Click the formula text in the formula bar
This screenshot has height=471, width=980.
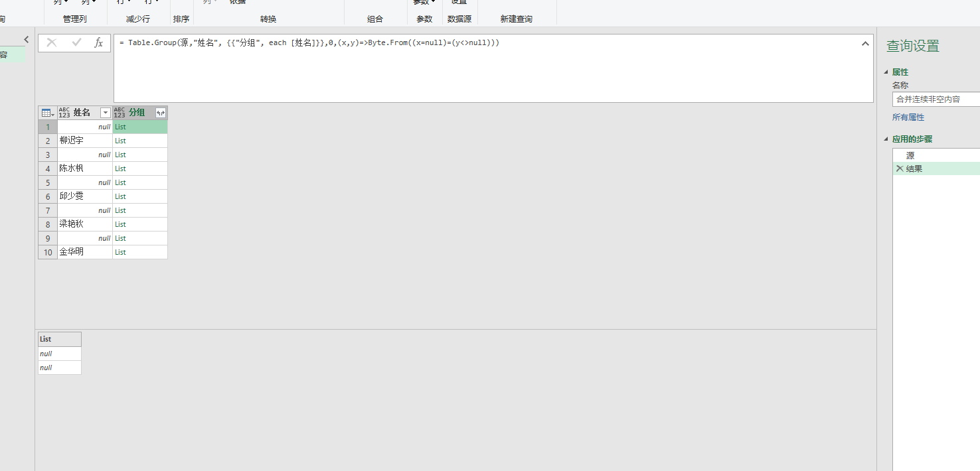click(x=309, y=42)
